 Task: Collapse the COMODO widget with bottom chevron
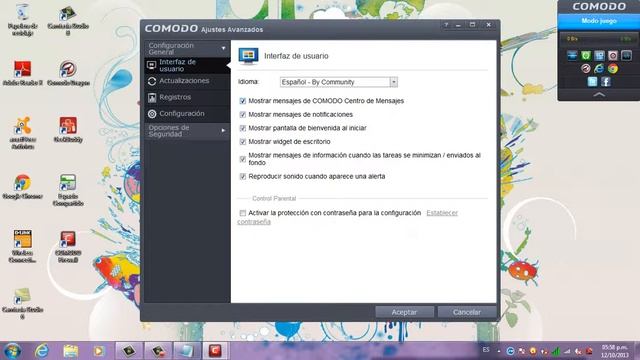pos(599,95)
